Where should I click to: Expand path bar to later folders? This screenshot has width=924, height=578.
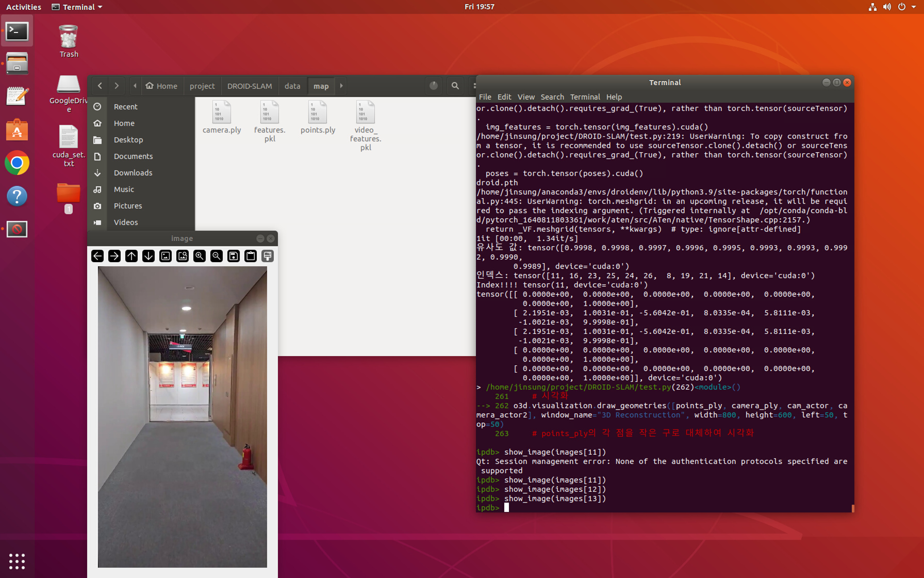coord(341,86)
